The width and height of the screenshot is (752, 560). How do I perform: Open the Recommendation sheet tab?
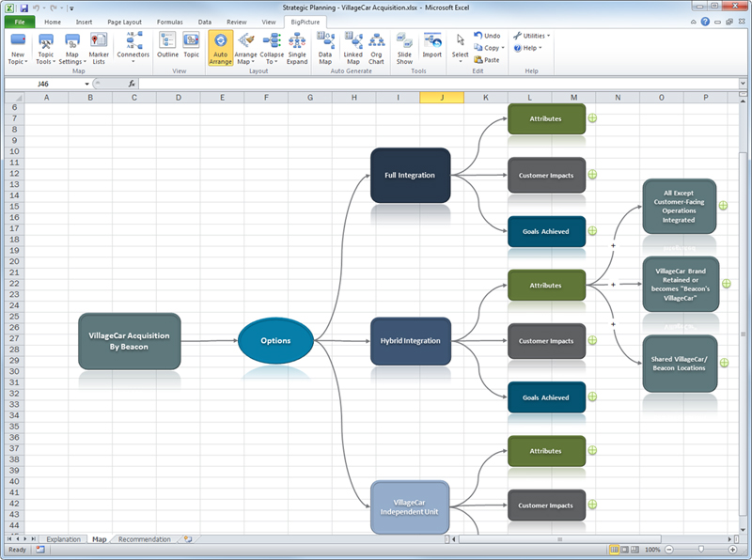(145, 539)
